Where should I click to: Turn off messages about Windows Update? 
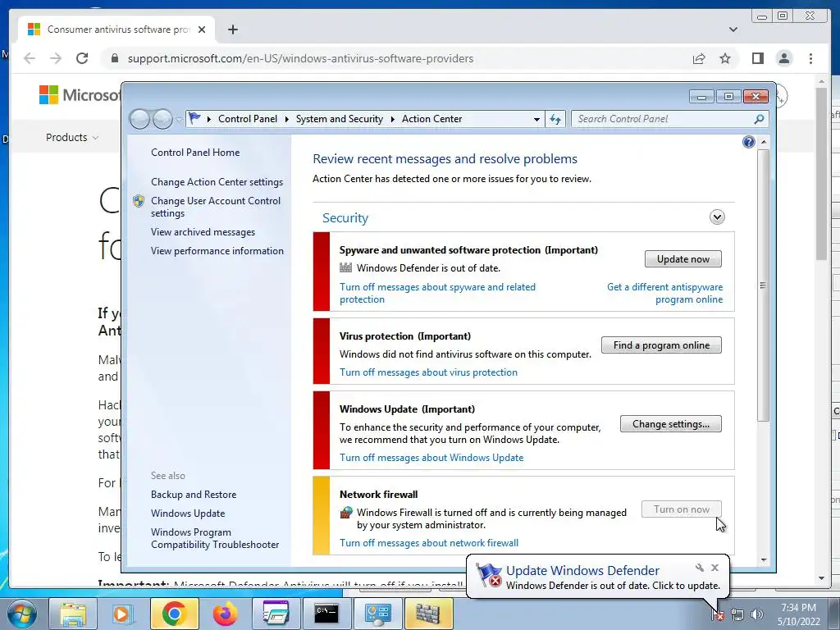pos(431,458)
